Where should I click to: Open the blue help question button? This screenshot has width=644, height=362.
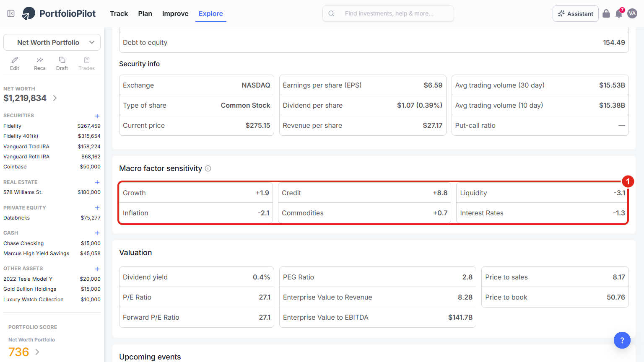click(x=622, y=340)
